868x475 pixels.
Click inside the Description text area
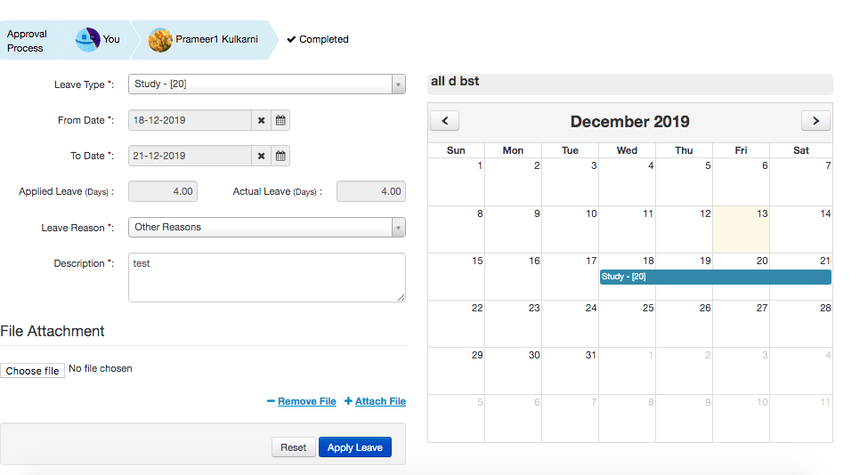(x=266, y=277)
